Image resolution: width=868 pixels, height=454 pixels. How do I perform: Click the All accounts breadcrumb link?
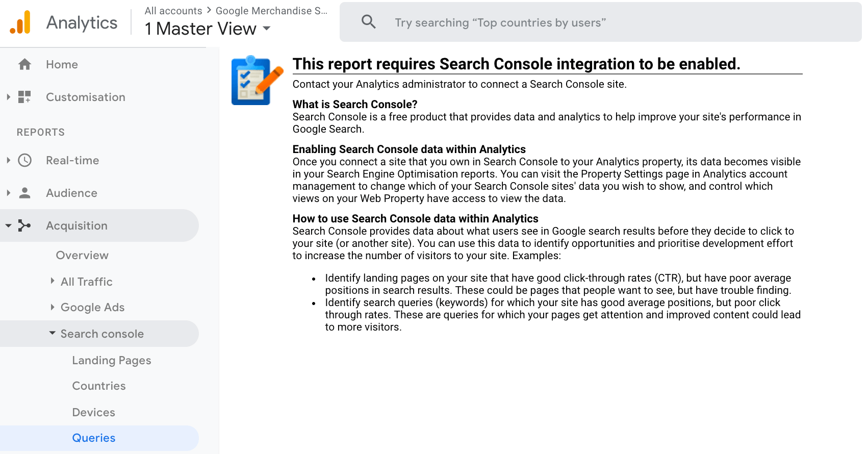[x=173, y=11]
